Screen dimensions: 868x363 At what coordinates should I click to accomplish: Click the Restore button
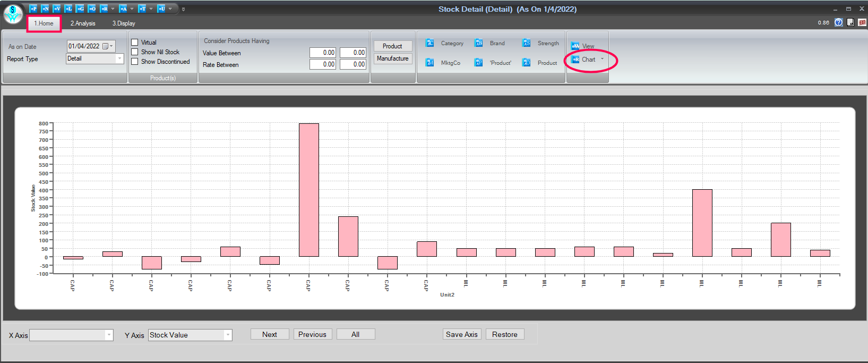pyautogui.click(x=505, y=334)
